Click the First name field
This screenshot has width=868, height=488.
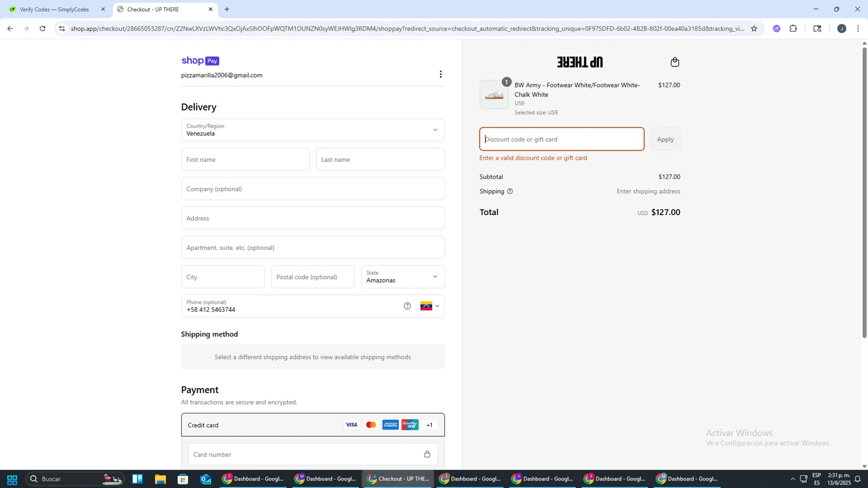pyautogui.click(x=245, y=160)
